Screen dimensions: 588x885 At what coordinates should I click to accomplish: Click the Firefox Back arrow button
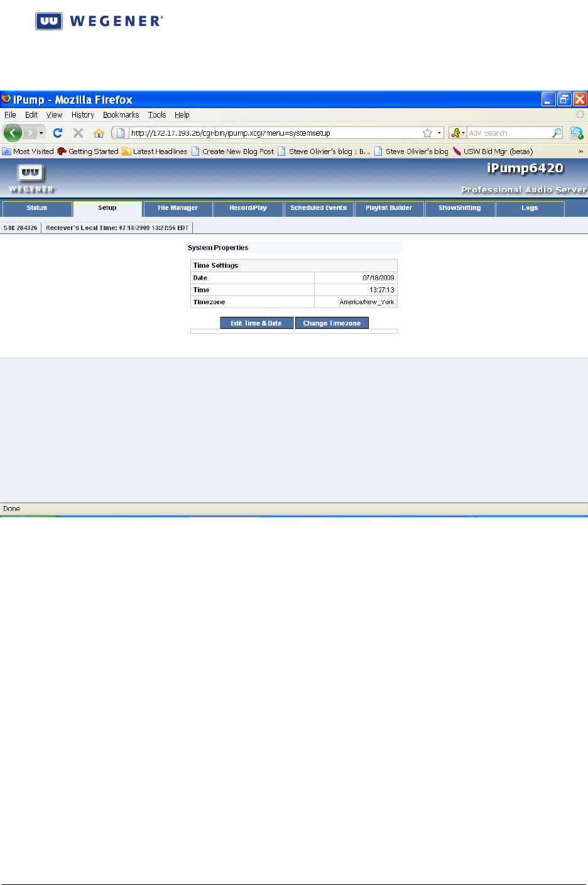tap(13, 133)
